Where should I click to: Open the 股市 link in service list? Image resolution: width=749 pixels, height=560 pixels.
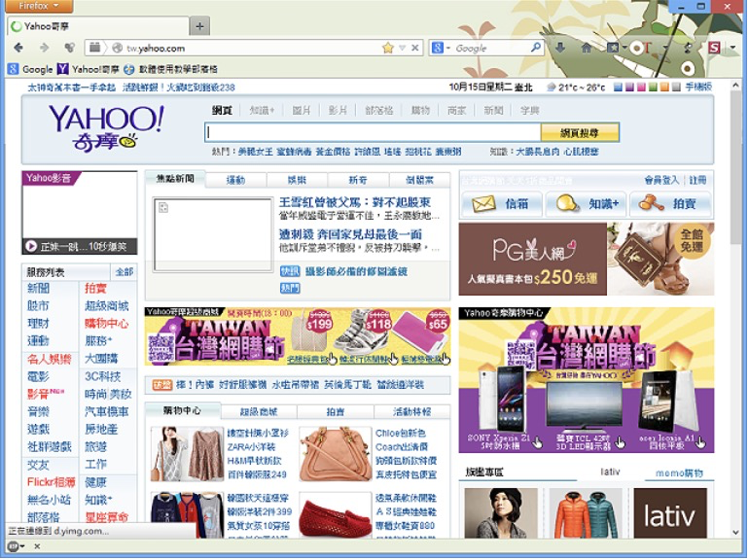pyautogui.click(x=38, y=305)
